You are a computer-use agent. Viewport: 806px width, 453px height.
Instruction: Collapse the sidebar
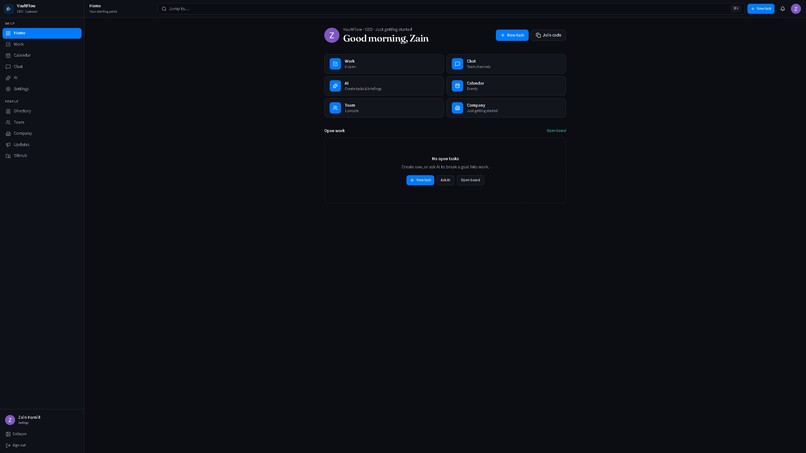click(42, 434)
